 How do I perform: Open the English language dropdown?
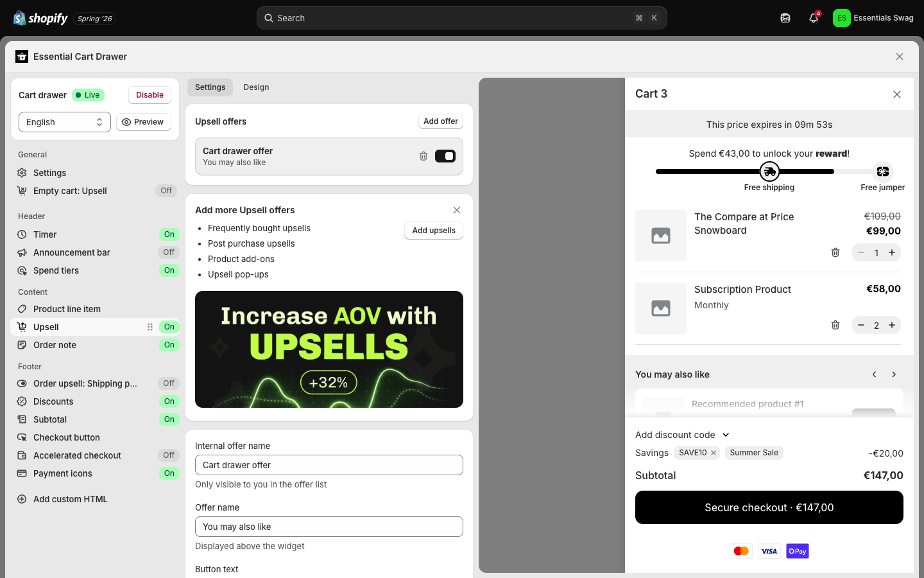pyautogui.click(x=65, y=122)
